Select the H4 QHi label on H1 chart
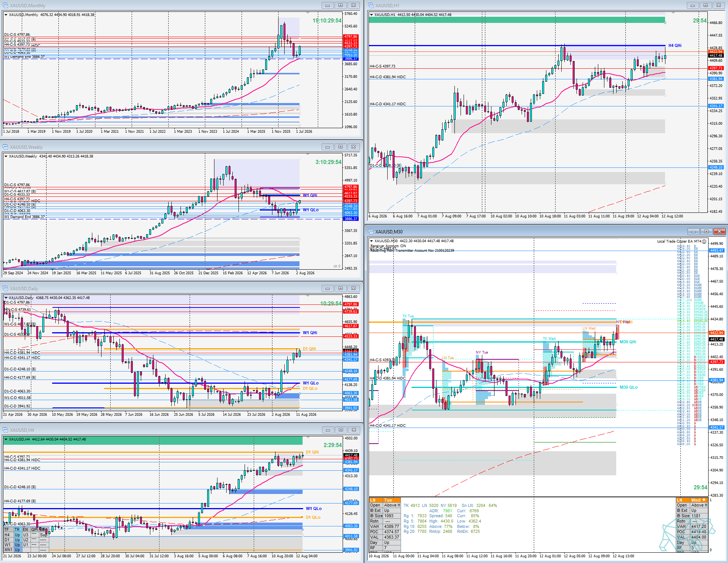The image size is (728, 563). 675,46
